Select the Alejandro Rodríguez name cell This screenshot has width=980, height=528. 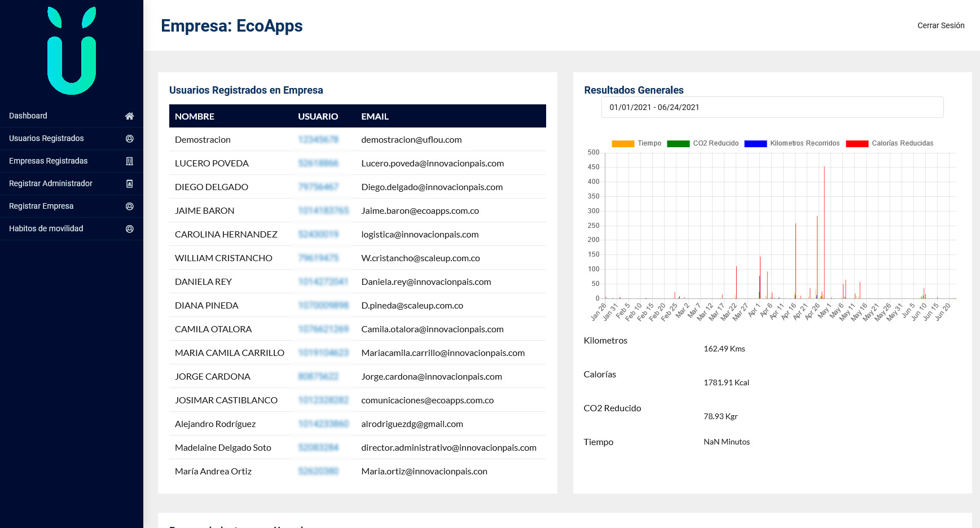click(x=215, y=424)
